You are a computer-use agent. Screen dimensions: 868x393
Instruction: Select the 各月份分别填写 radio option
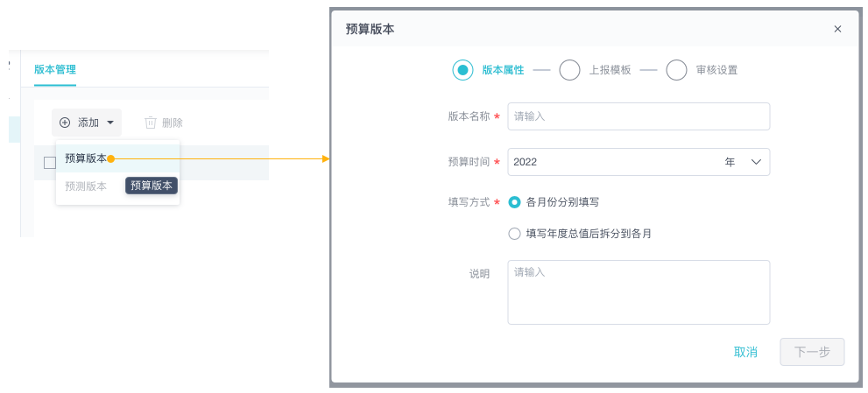pos(514,202)
